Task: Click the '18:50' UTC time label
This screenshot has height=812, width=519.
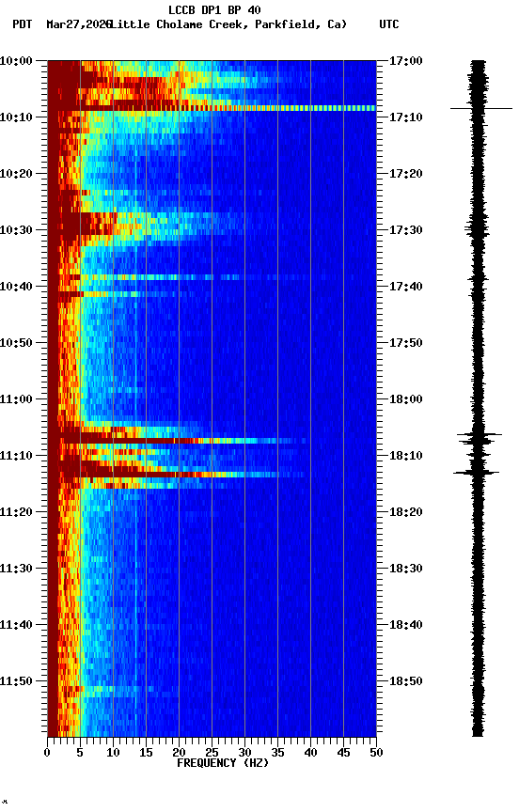Action: [406, 681]
